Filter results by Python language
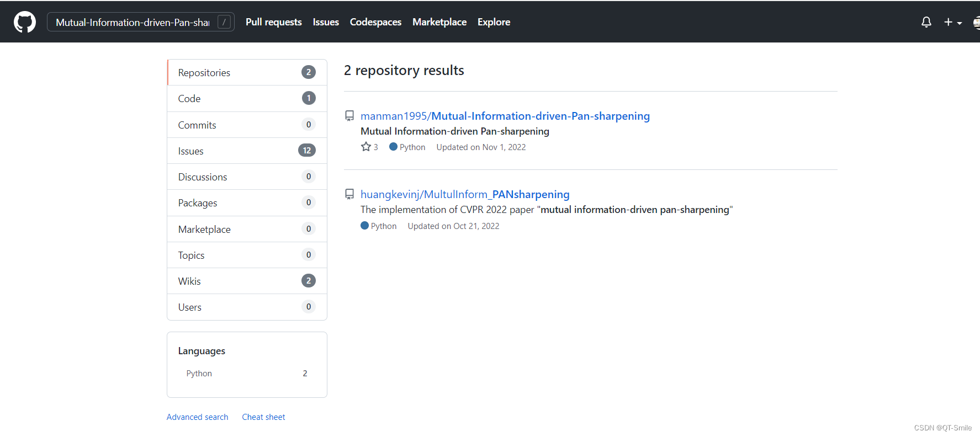This screenshot has height=437, width=980. tap(247, 374)
